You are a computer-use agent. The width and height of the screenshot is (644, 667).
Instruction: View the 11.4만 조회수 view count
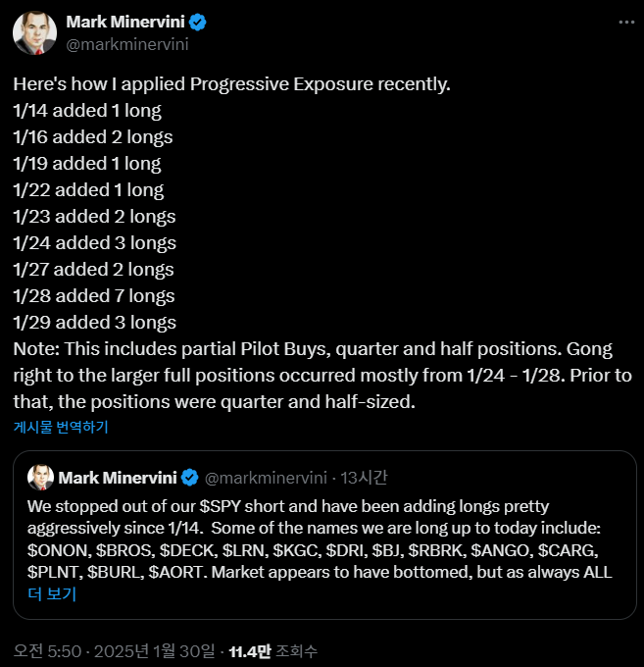click(x=272, y=650)
